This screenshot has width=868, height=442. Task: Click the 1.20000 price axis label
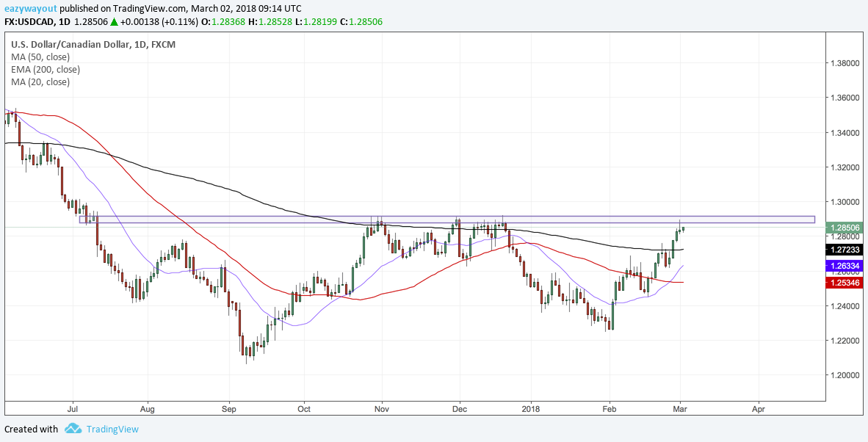845,375
